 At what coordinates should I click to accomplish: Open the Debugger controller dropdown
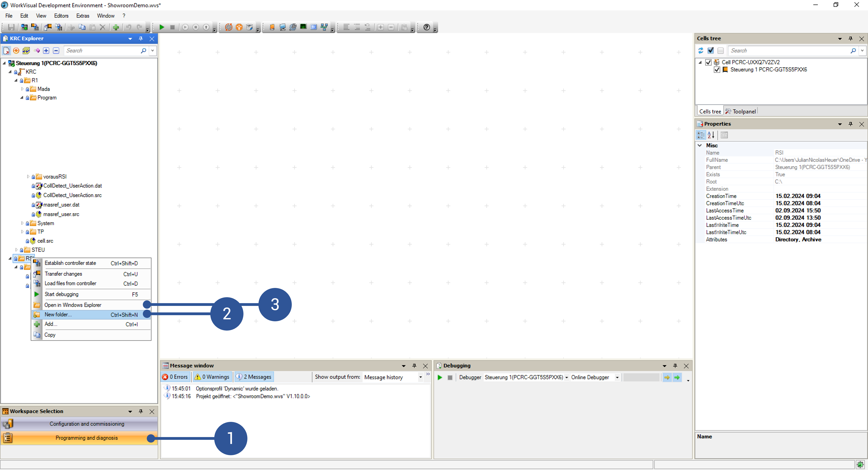(567, 378)
